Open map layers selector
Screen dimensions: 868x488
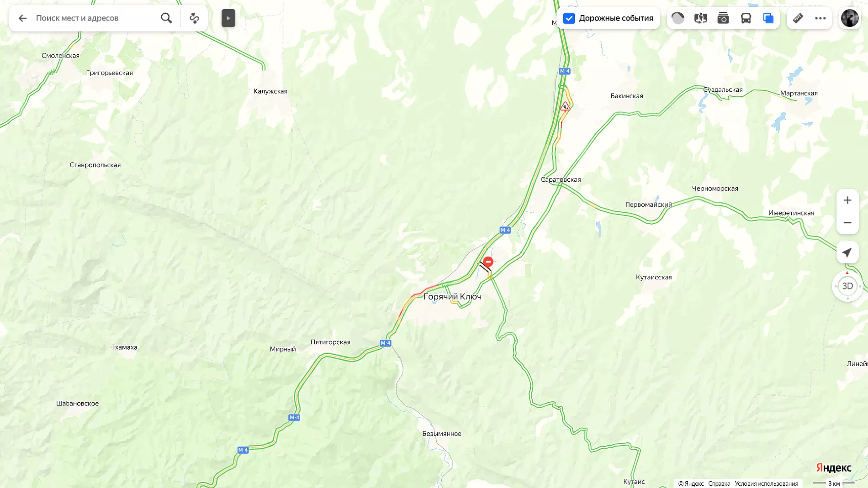pyautogui.click(x=768, y=18)
